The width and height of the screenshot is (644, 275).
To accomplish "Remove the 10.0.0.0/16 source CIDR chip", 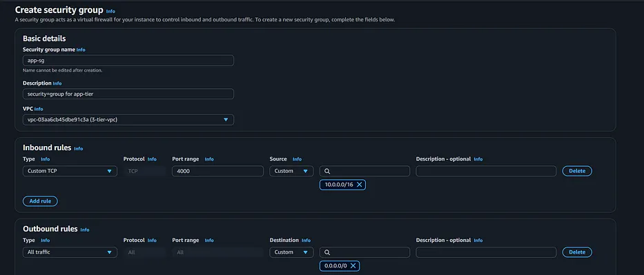I will [359, 185].
